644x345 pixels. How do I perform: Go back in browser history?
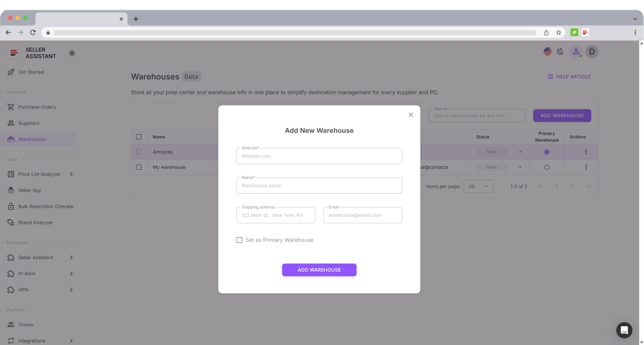pyautogui.click(x=8, y=33)
